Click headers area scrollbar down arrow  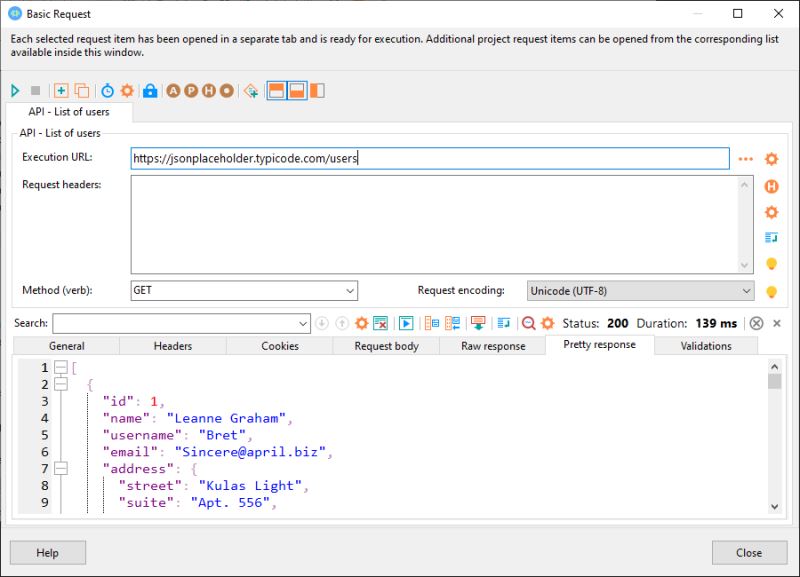point(744,265)
